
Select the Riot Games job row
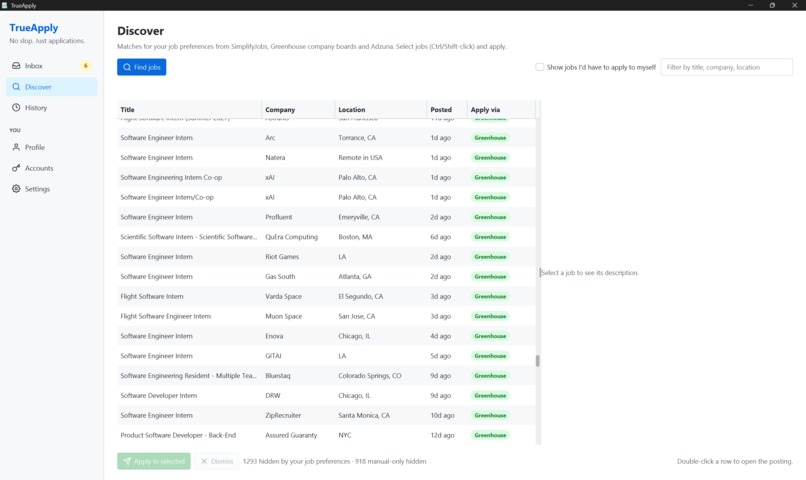(326, 256)
